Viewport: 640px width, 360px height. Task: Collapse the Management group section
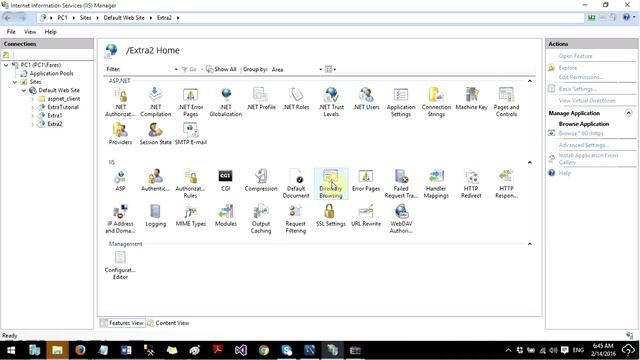[530, 244]
